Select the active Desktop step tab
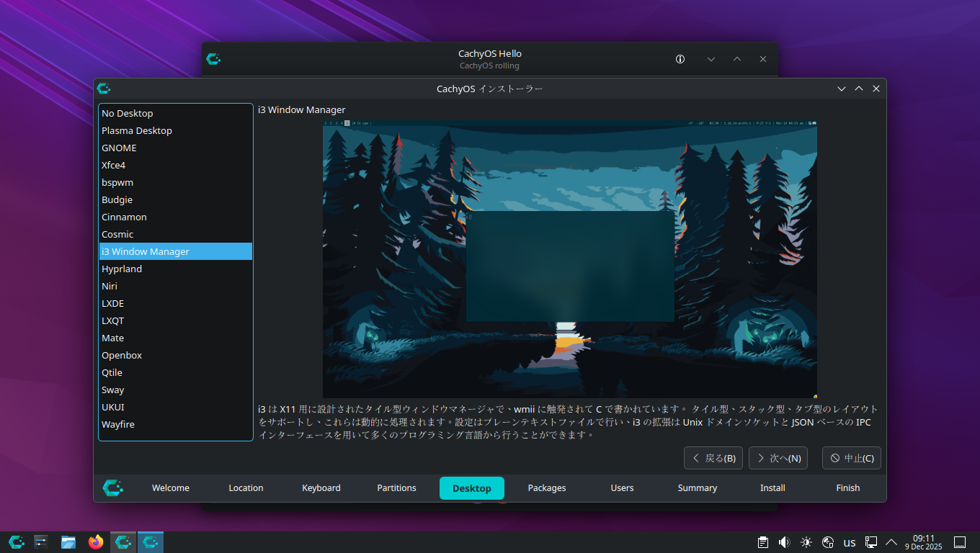 coord(472,487)
